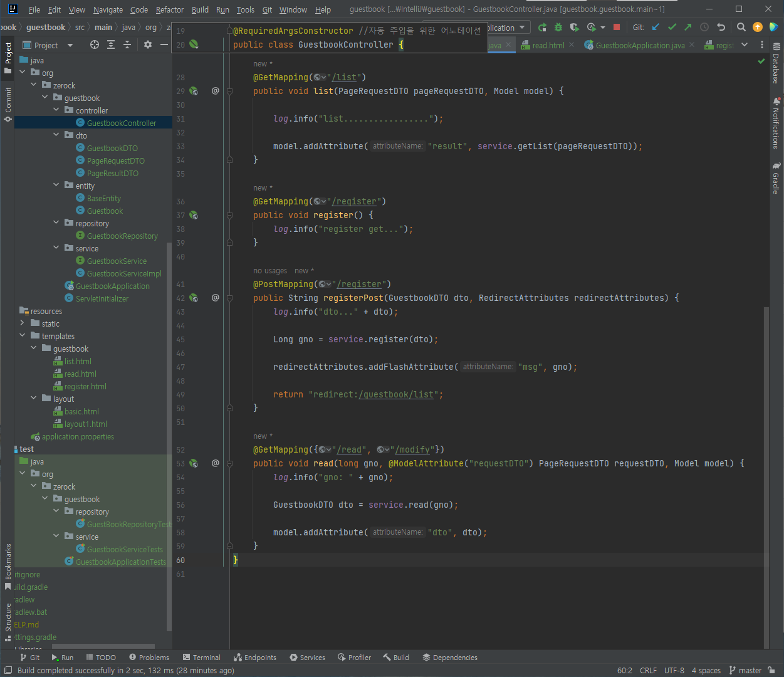Collapse the entity folder
This screenshot has height=677, width=784.
tap(56, 185)
